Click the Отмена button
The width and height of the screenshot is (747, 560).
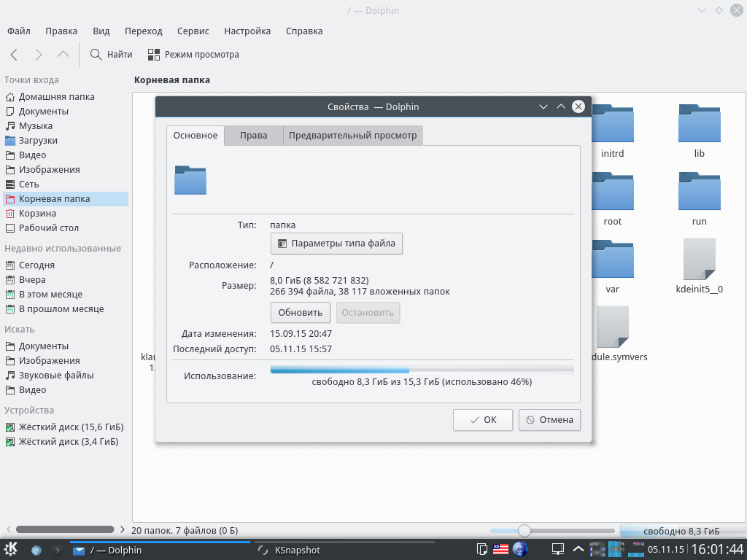(549, 420)
